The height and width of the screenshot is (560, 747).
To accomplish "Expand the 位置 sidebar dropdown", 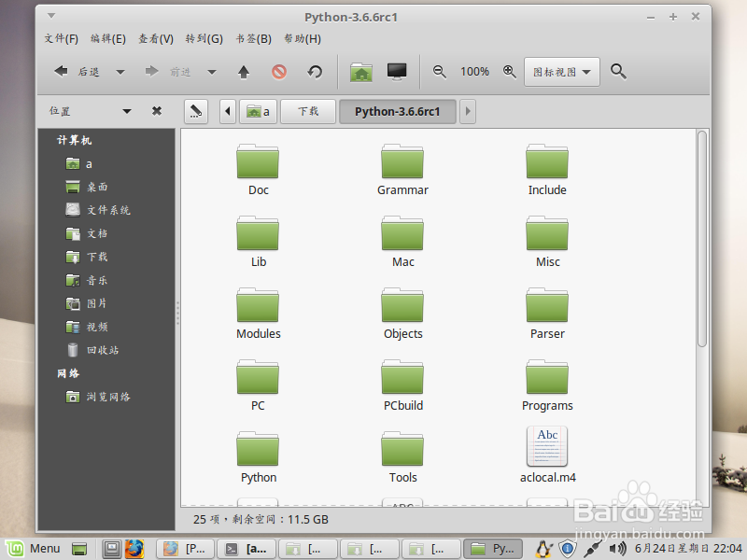I will point(127,110).
